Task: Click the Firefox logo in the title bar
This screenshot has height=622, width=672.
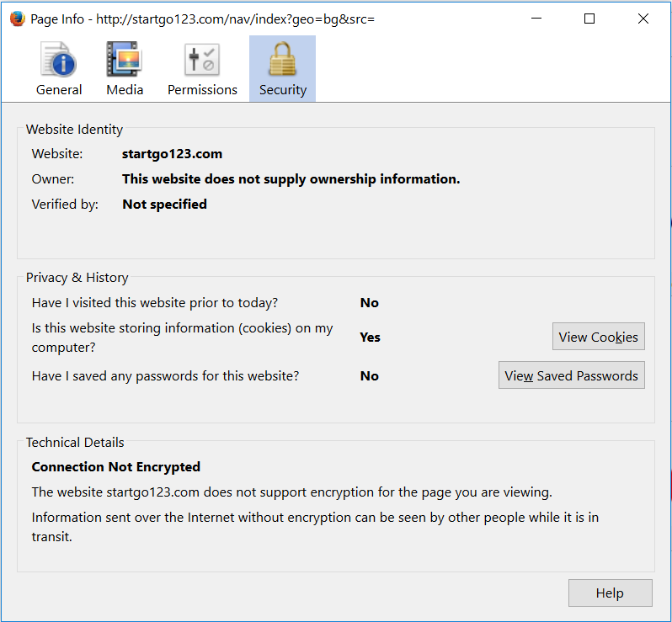Action: 17,19
